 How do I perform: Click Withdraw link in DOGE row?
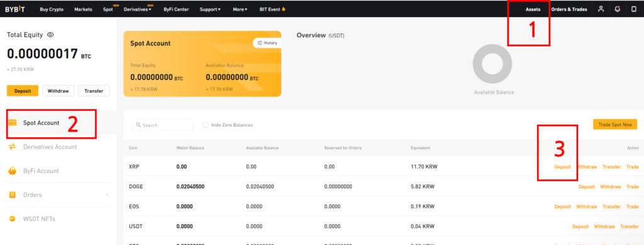610,186
